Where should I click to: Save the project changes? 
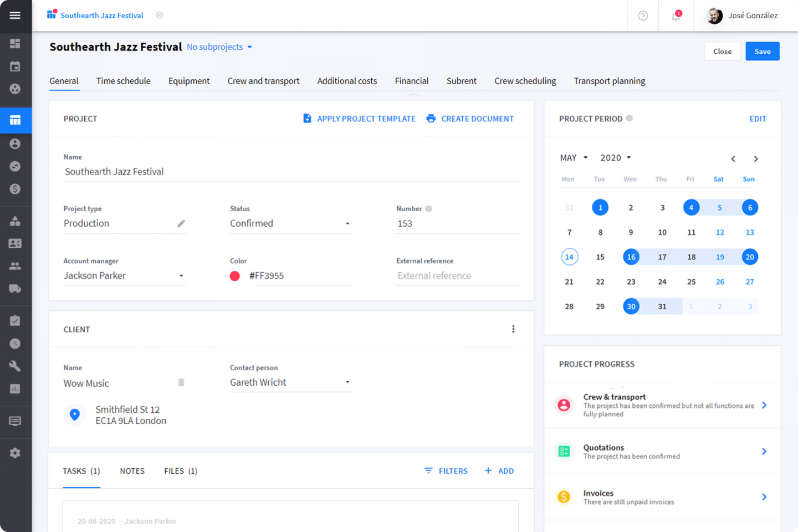pyautogui.click(x=763, y=51)
